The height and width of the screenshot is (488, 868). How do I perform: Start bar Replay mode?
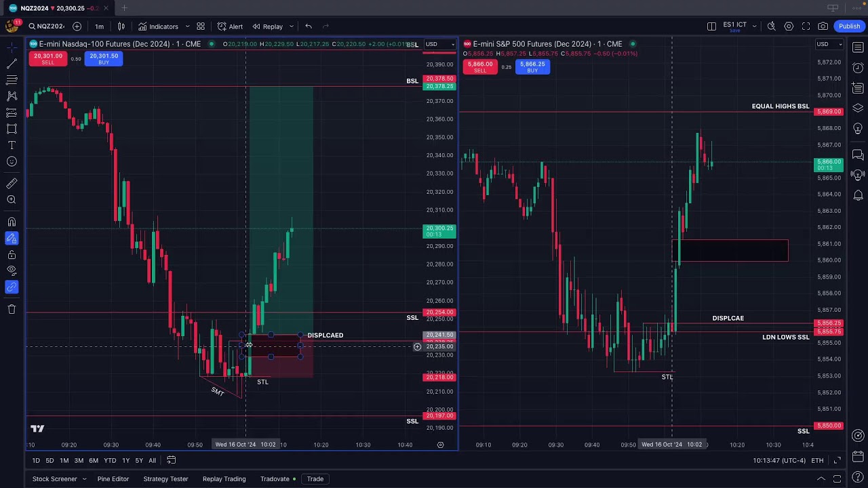click(268, 26)
